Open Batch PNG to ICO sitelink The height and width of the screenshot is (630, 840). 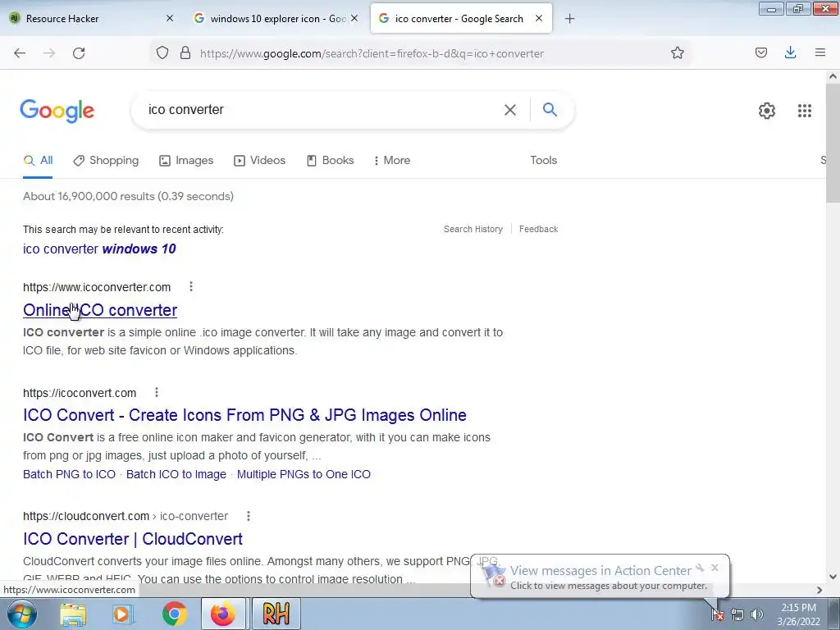point(69,474)
